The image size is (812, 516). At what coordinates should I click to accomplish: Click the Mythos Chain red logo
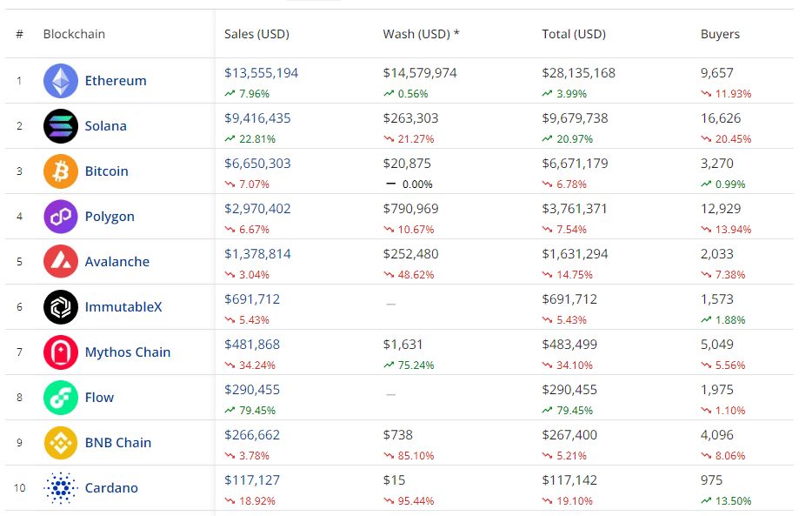[x=59, y=352]
